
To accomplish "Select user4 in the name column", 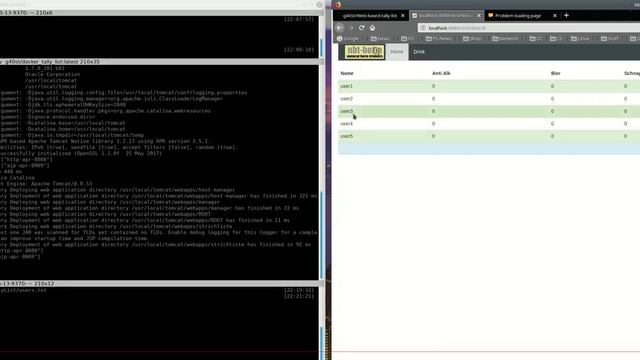I will [x=347, y=124].
